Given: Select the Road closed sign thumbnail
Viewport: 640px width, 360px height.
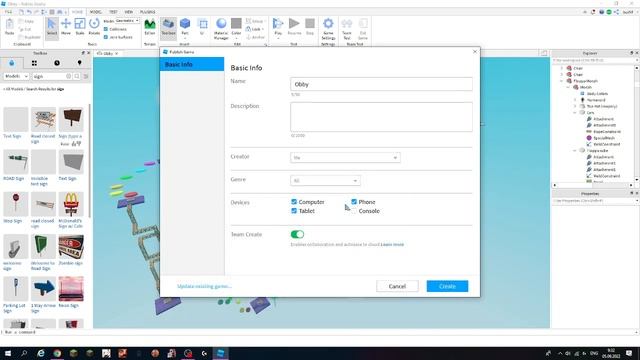Looking at the screenshot, I should 43,119.
